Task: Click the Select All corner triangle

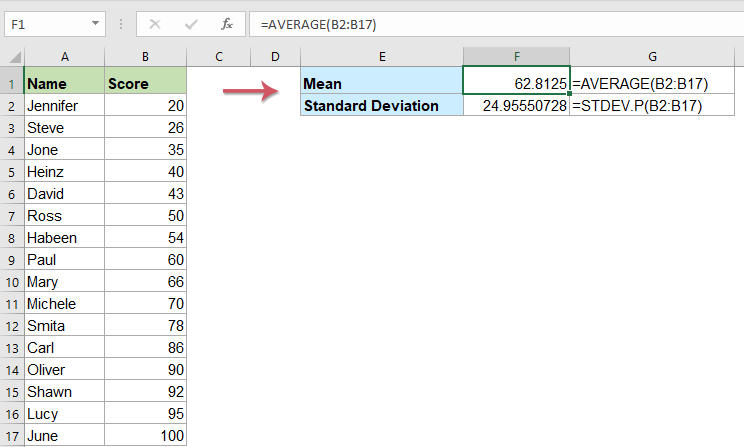Action: (x=12, y=59)
